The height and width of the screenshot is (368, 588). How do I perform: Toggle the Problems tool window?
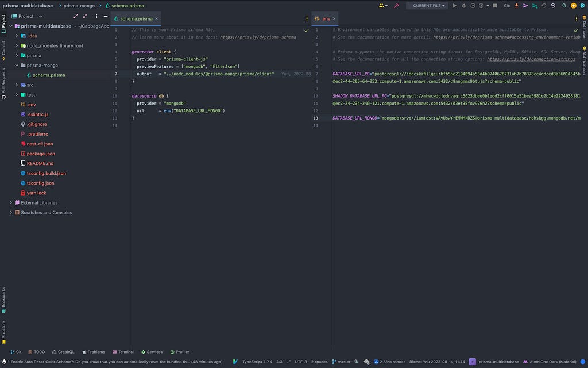[x=92, y=352]
